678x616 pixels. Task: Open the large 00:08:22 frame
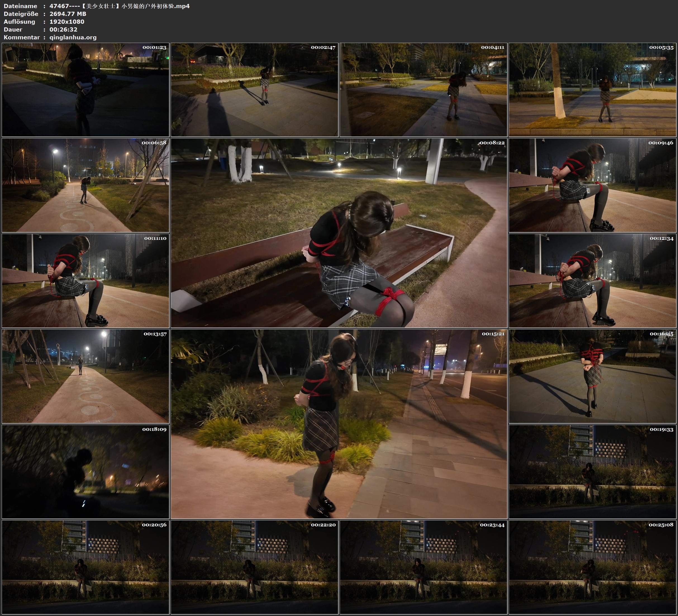[339, 233]
